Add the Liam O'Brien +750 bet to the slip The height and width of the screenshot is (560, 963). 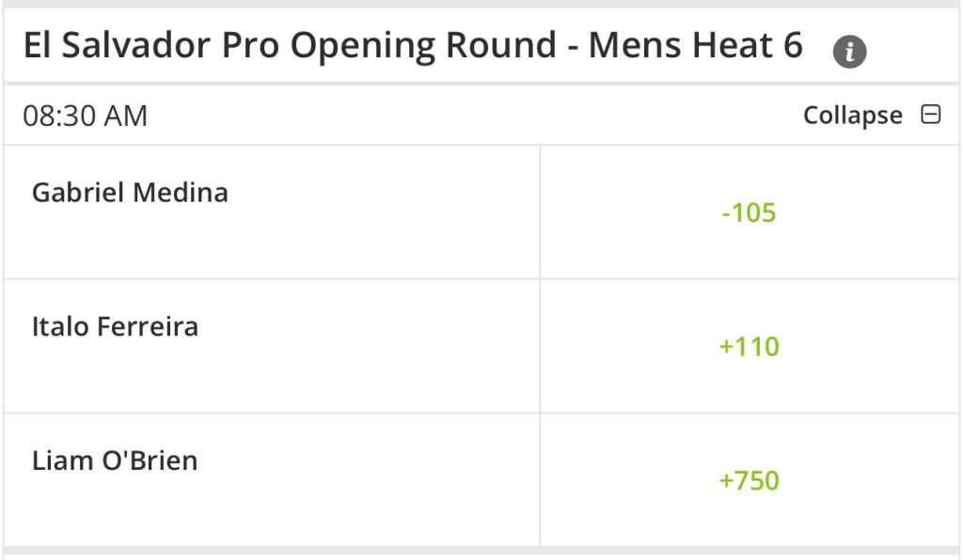click(x=749, y=481)
